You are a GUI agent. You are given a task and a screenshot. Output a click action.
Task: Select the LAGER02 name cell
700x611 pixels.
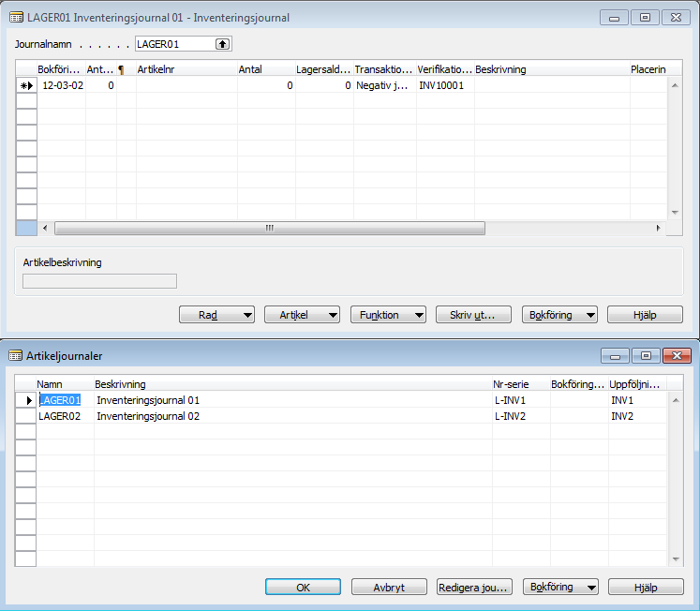click(x=66, y=416)
